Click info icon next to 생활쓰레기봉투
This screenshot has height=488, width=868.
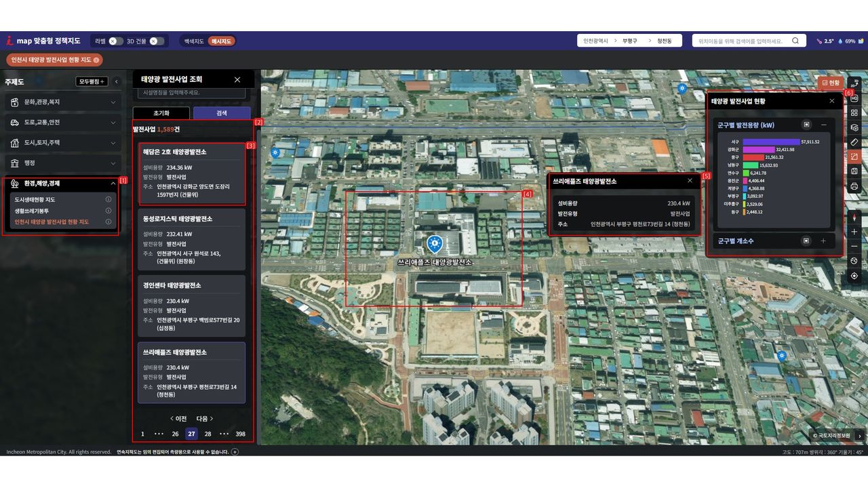(x=108, y=211)
